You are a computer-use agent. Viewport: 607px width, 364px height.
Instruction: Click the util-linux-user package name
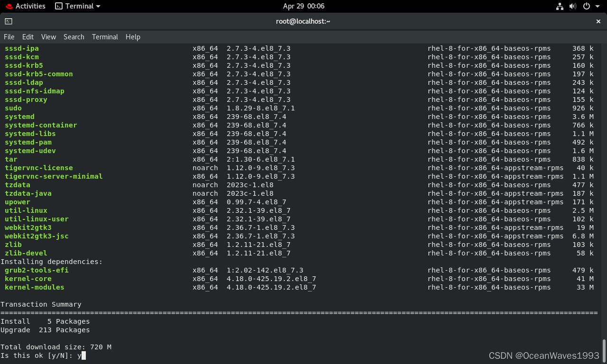pos(37,219)
